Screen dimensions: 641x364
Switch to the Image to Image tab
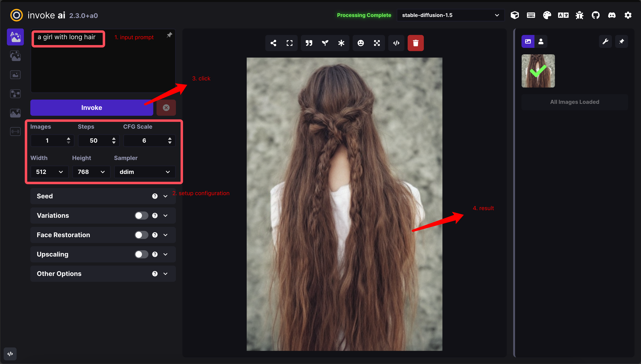coord(15,56)
